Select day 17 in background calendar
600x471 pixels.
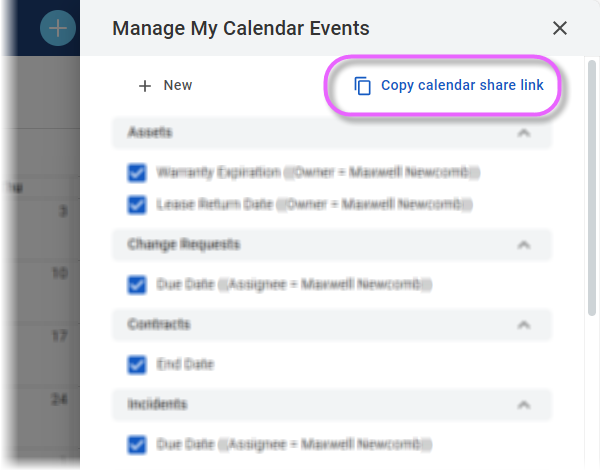click(x=59, y=336)
